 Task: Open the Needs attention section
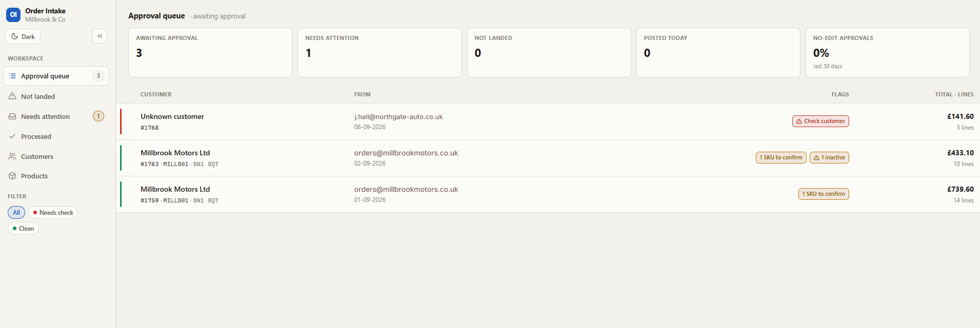point(56,116)
